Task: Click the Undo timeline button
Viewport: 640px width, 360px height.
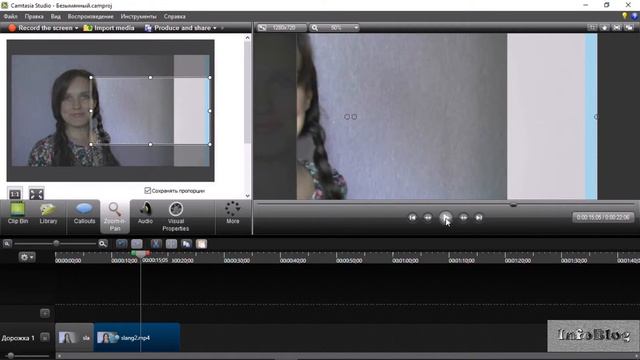Action: [121, 244]
